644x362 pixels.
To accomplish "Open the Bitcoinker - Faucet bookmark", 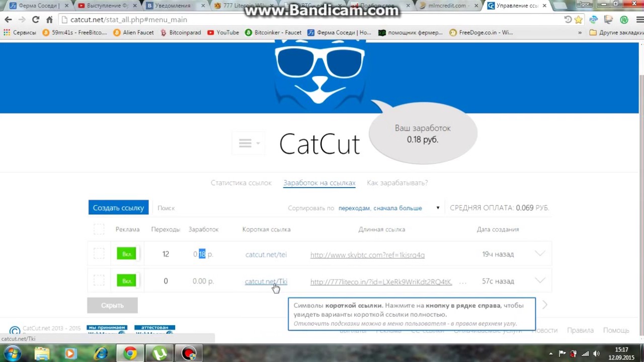I will coord(273,32).
